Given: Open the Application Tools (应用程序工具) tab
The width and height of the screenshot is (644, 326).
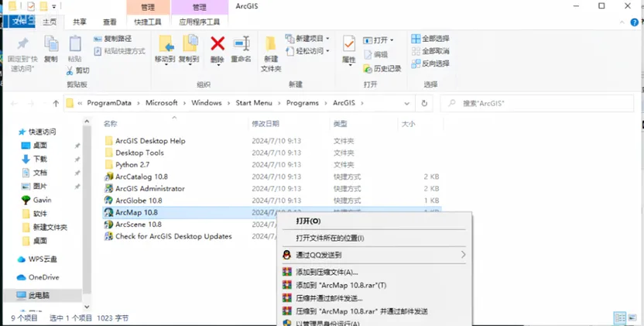Looking at the screenshot, I should [x=199, y=22].
